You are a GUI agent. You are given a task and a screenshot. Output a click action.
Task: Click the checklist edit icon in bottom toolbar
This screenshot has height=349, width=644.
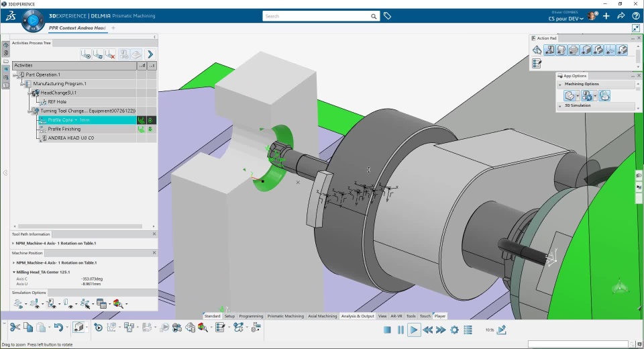220,328
